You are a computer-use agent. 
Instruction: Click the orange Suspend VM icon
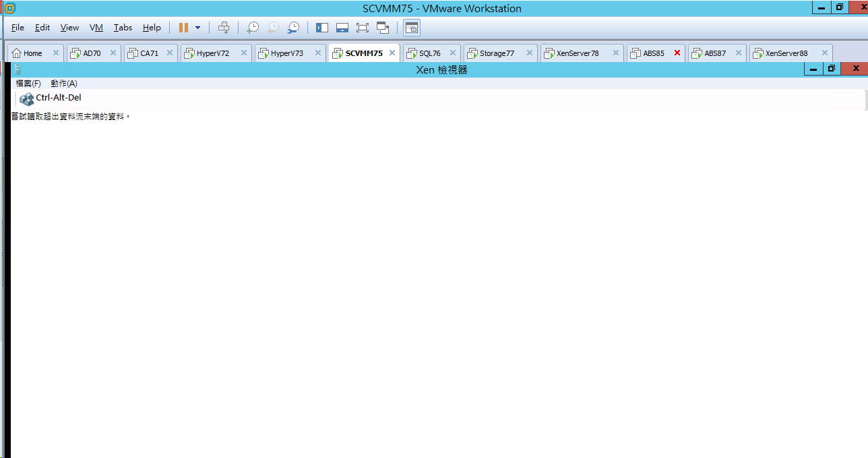coord(183,28)
